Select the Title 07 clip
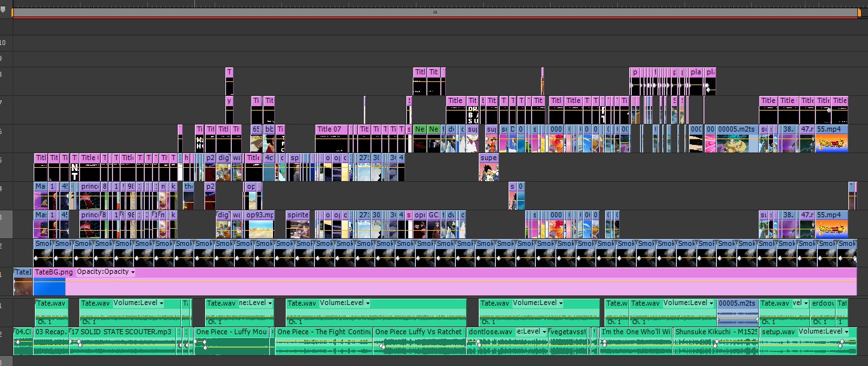Image resolution: width=868 pixels, height=366 pixels. [332, 138]
